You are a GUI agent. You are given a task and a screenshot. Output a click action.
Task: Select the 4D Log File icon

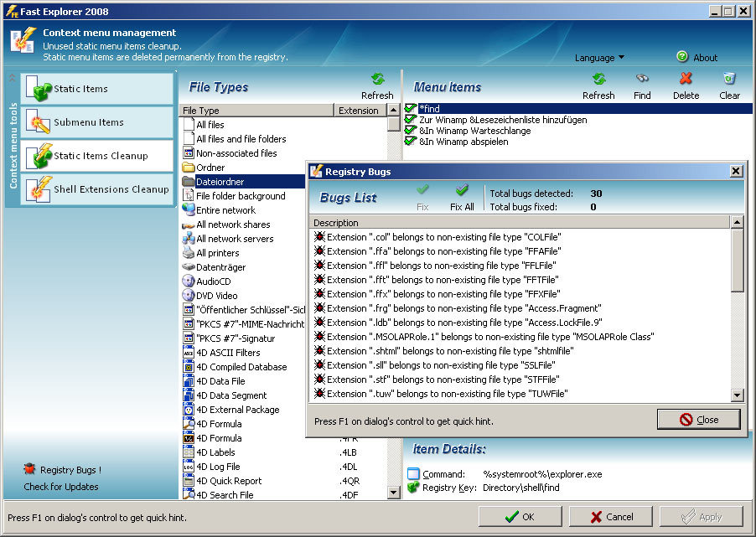(189, 466)
